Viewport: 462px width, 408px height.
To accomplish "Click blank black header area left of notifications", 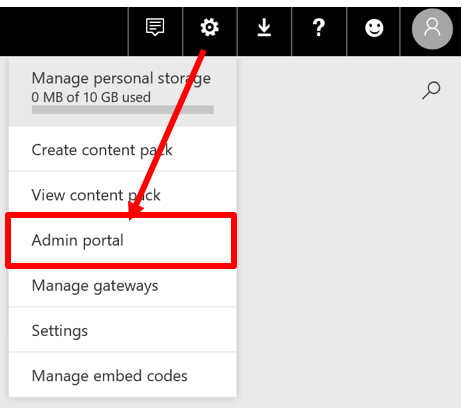I will 64,32.
